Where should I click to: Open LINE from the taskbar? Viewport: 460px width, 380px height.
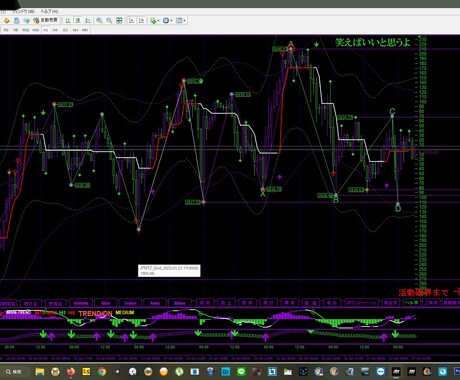[241, 371]
